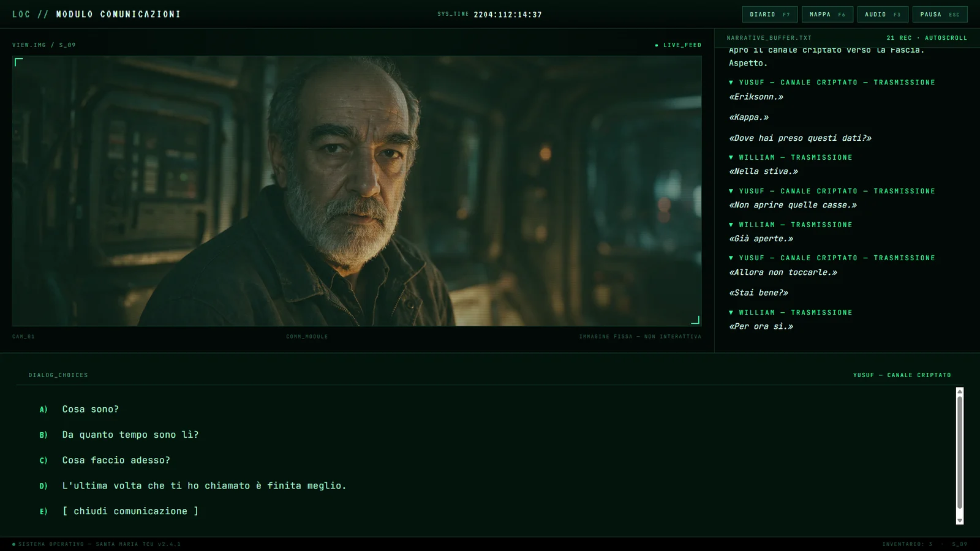Click the dialog choices scrollbar up arrow
The width and height of the screenshot is (980, 551).
960,391
